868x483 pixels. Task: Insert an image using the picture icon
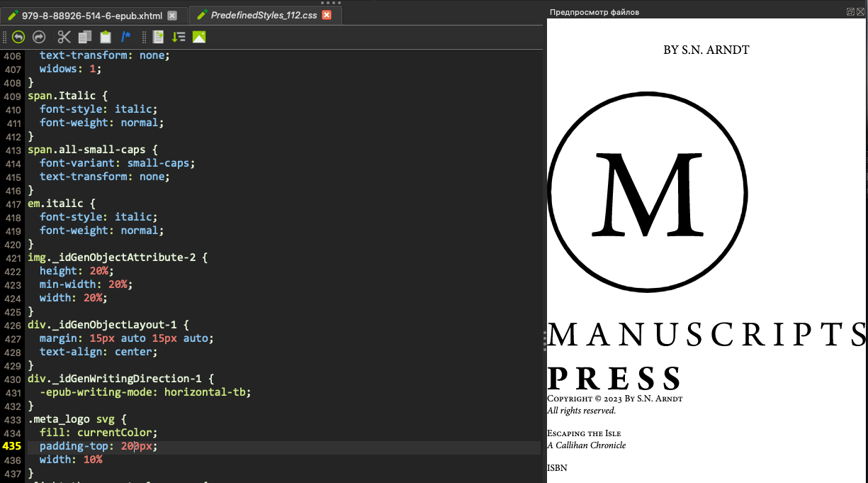(199, 37)
